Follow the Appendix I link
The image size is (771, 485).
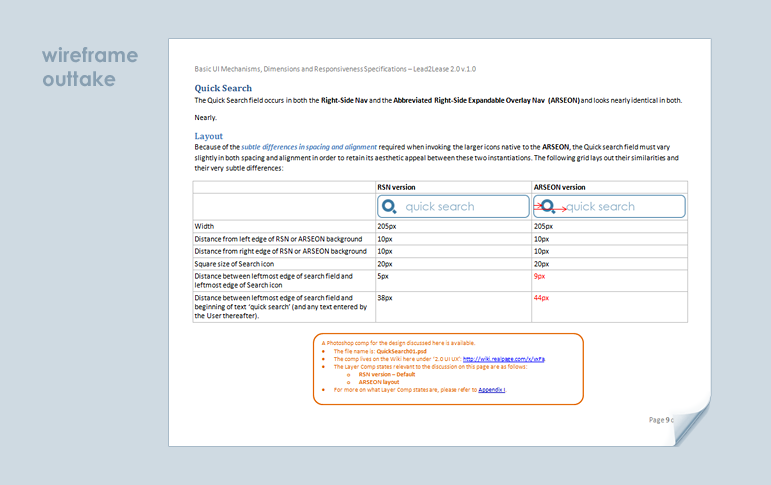pos(492,389)
